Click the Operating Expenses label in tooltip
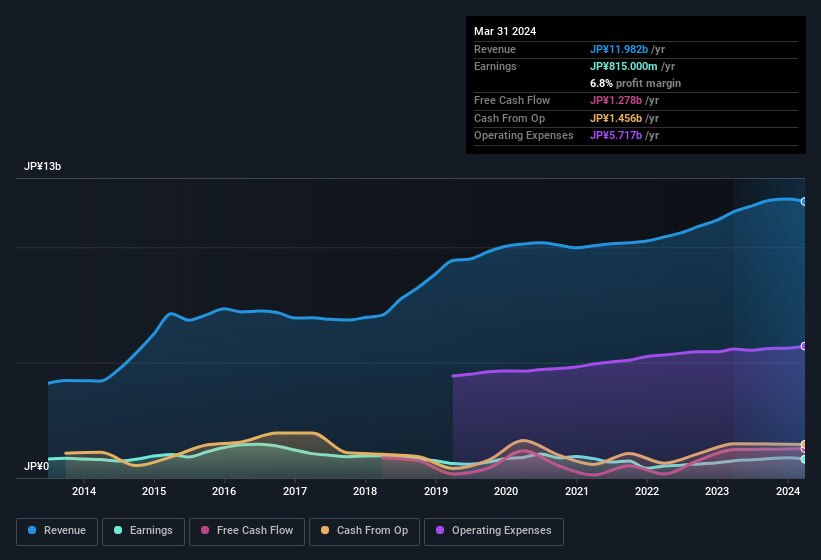The width and height of the screenshot is (821, 560). 524,136
